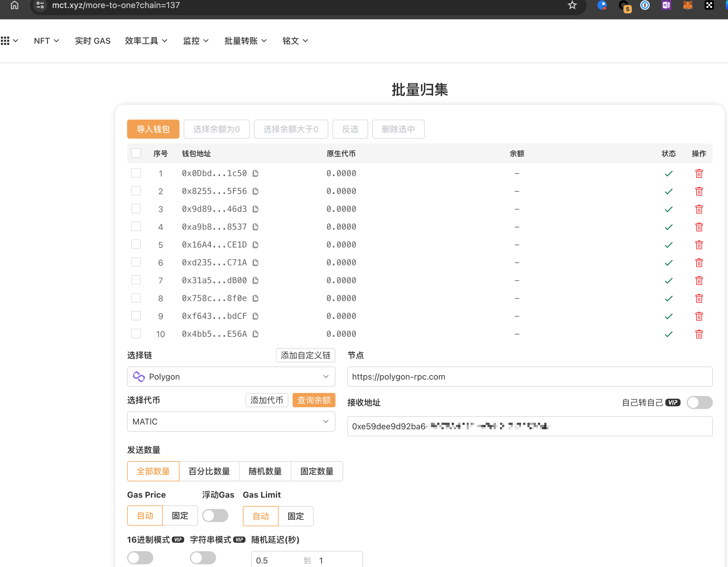Tick checkbox for wallet row 3

[136, 209]
